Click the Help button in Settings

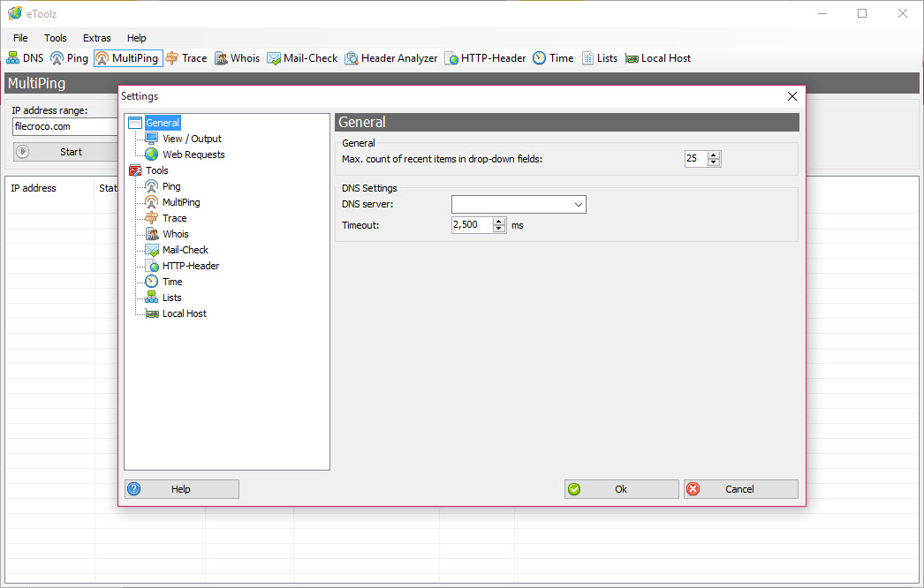[182, 489]
